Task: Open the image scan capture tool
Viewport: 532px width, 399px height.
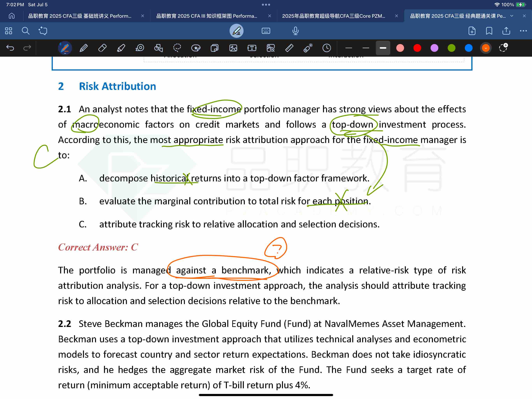Action: click(270, 48)
